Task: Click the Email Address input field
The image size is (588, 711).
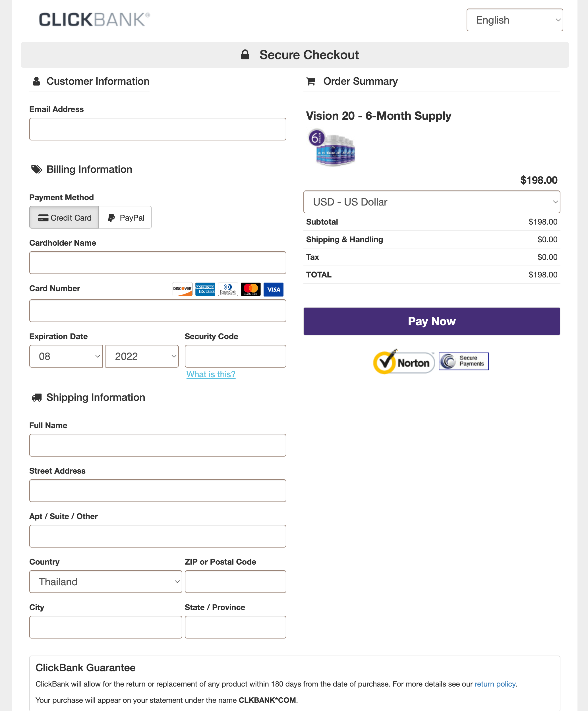Action: (157, 129)
